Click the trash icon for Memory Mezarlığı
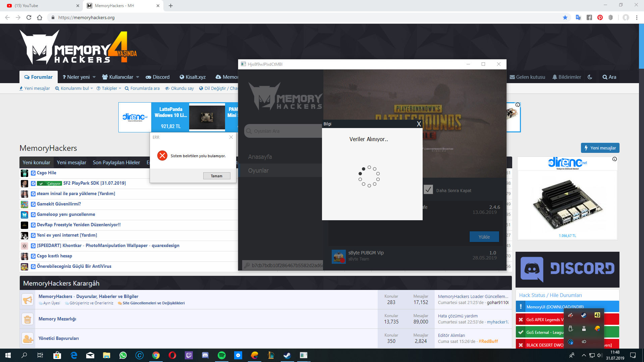Image resolution: width=644 pixels, height=362 pixels. 28,319
